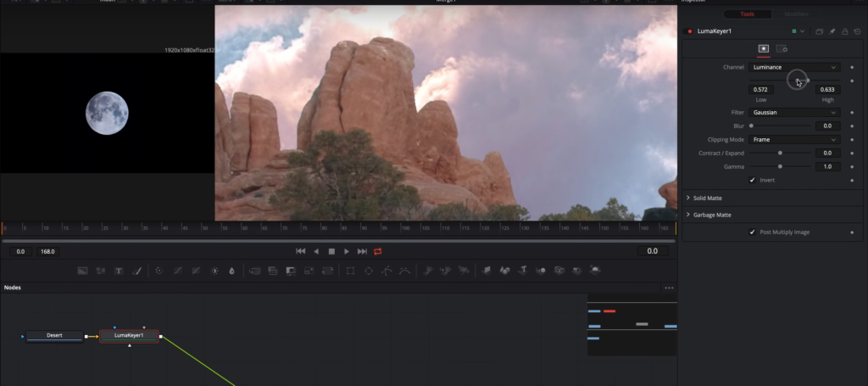
Task: Add a particle Emitter node from toolbar
Action: pos(428,271)
